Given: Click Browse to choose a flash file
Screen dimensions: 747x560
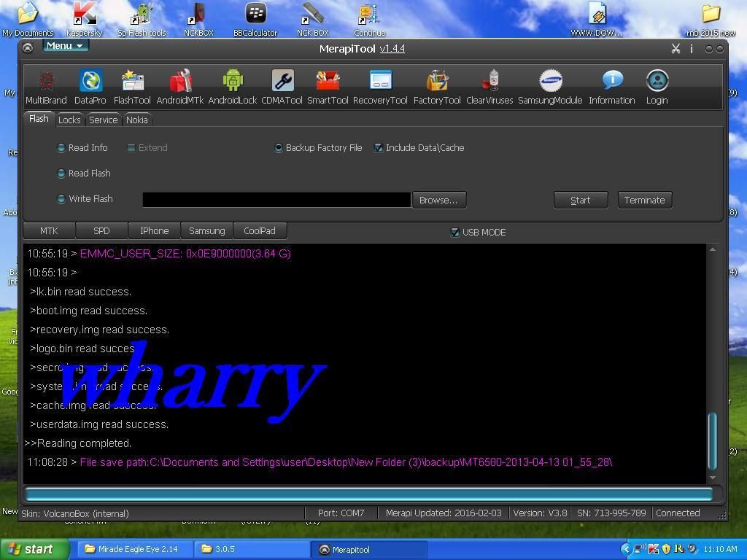Looking at the screenshot, I should [x=438, y=200].
